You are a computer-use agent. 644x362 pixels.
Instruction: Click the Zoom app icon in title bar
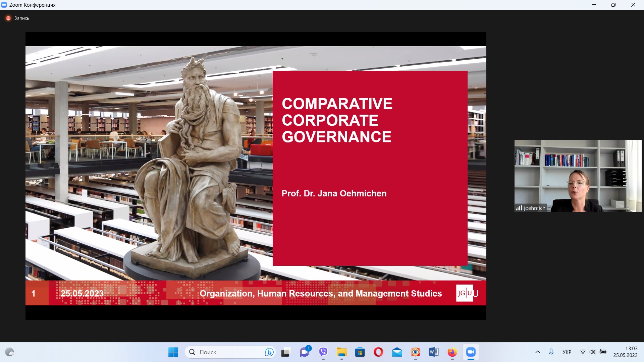(4, 5)
